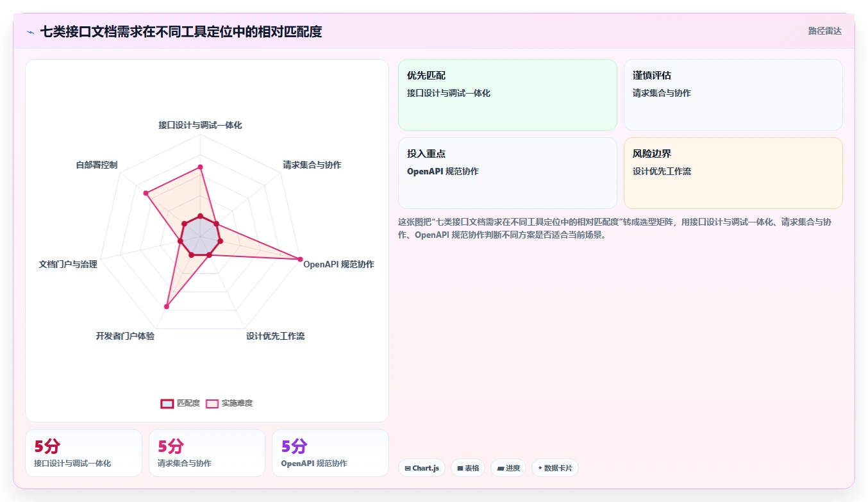Click the radar axis label 自部署控制
This screenshot has height=502, width=868.
[97, 165]
